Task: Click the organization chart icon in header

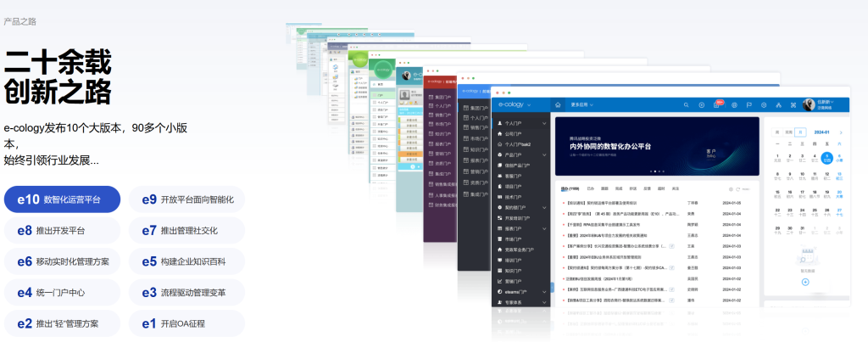Action: (x=778, y=104)
